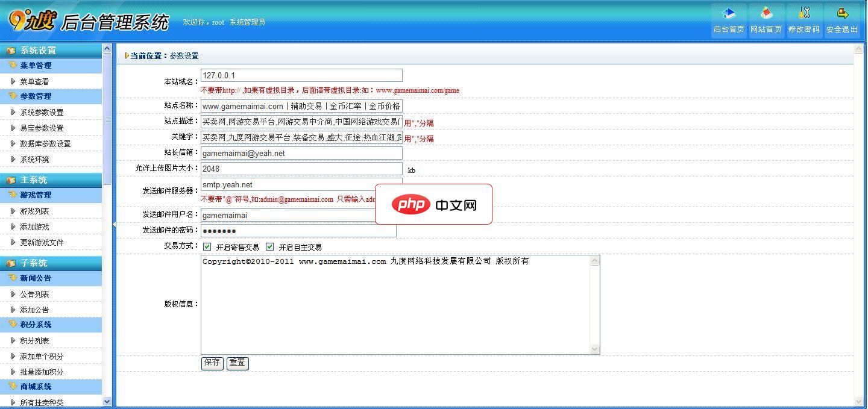The image size is (868, 409).
Task: Disable 开启自主交易 checkbox
Action: [x=270, y=246]
